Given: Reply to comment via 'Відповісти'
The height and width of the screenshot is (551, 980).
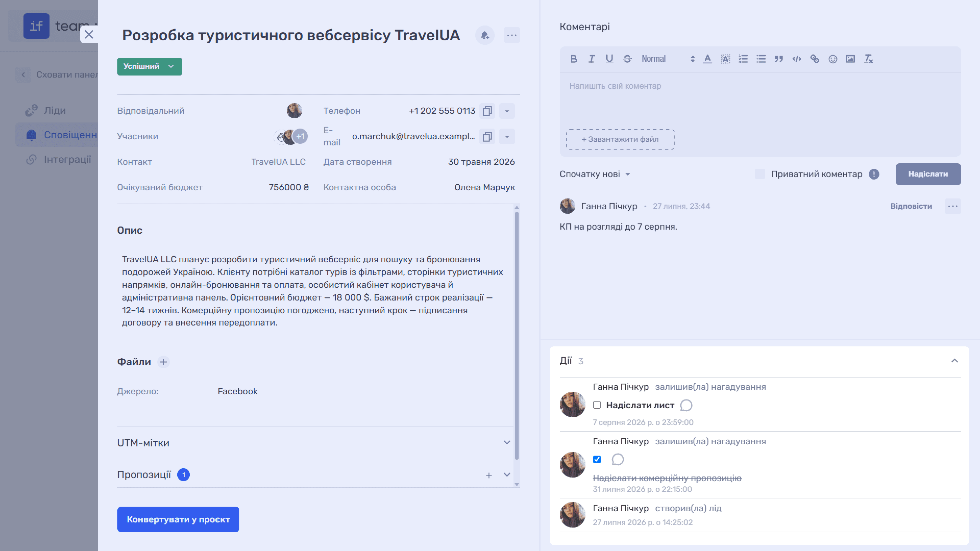Looking at the screenshot, I should click(911, 206).
